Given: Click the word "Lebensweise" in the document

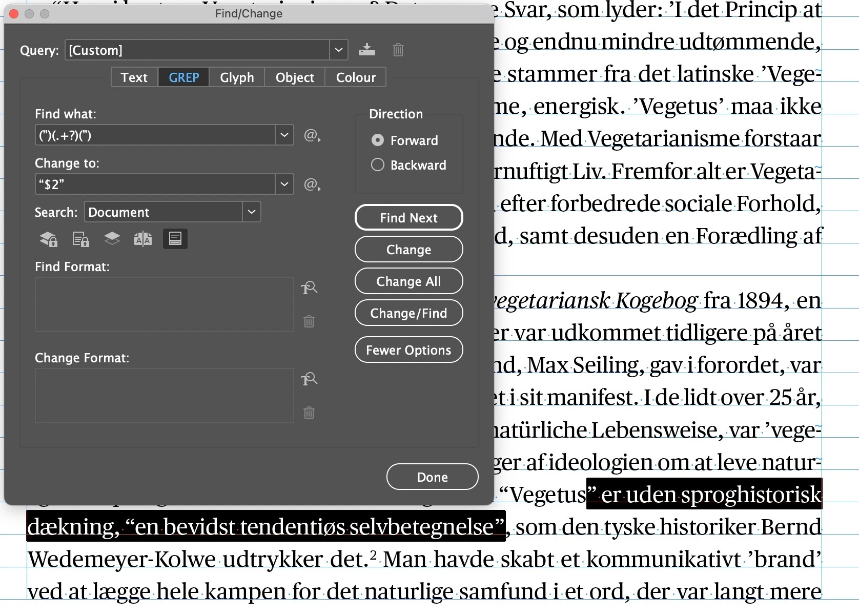Looking at the screenshot, I should coord(656,430).
